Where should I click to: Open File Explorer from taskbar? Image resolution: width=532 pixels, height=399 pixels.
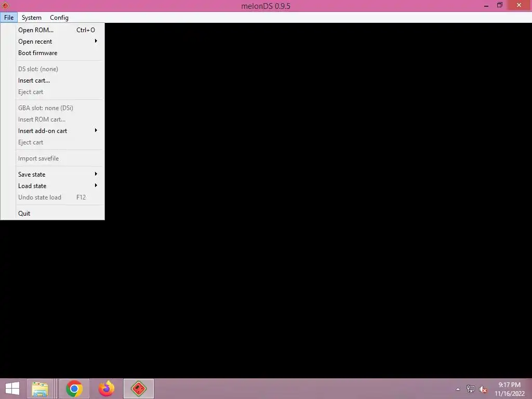(x=40, y=389)
